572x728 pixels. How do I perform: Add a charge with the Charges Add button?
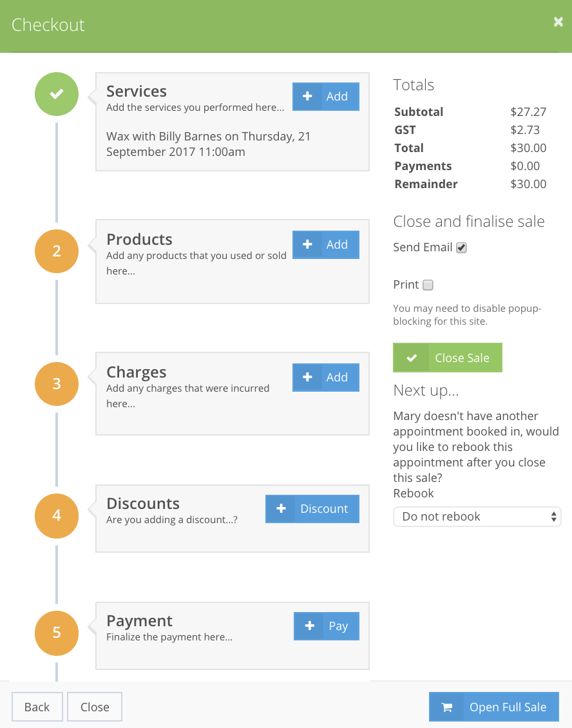(x=326, y=378)
